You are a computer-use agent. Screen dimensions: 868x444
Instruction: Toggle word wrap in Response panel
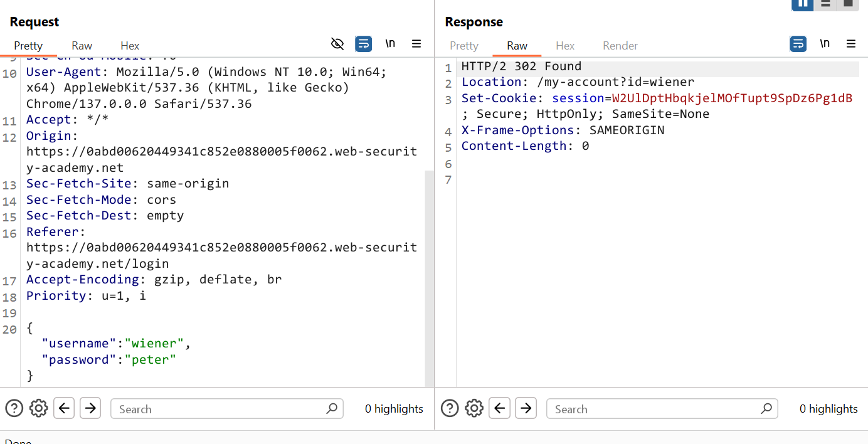click(x=798, y=44)
